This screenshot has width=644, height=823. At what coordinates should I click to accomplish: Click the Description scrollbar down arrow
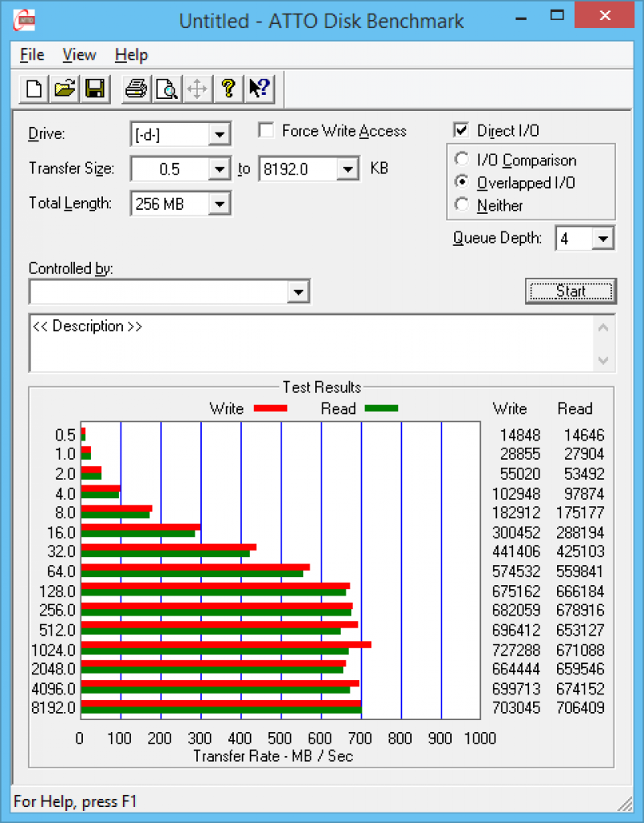(604, 360)
